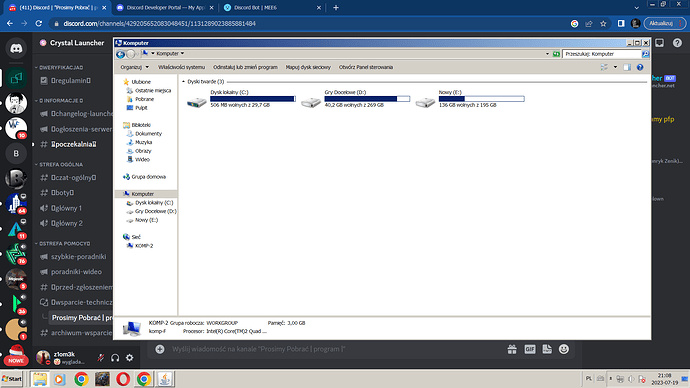Open the server icon with badge 76
The width and height of the screenshot is (690, 388).
pyautogui.click(x=16, y=254)
